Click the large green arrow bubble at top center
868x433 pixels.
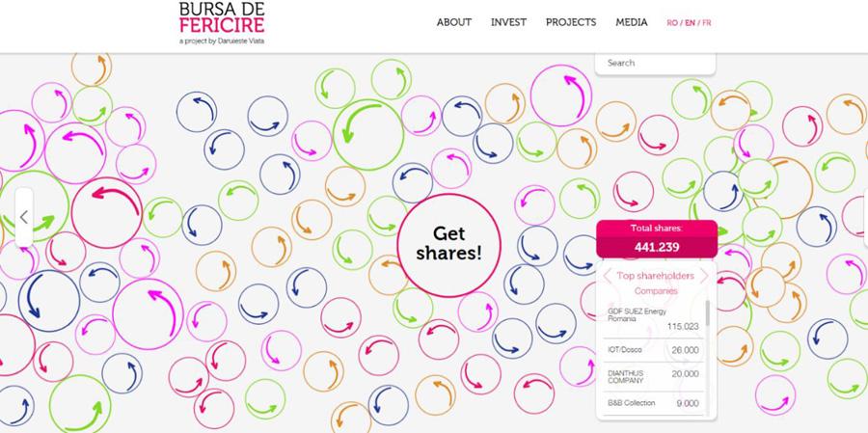point(368,135)
